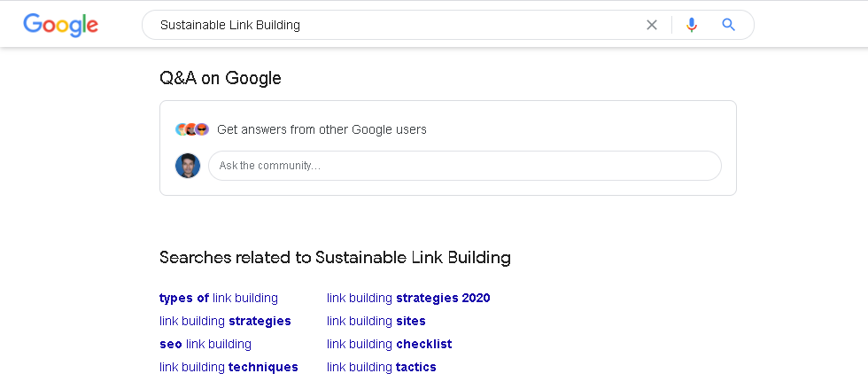868x389 pixels.
Task: Click the Google logo
Action: [60, 25]
